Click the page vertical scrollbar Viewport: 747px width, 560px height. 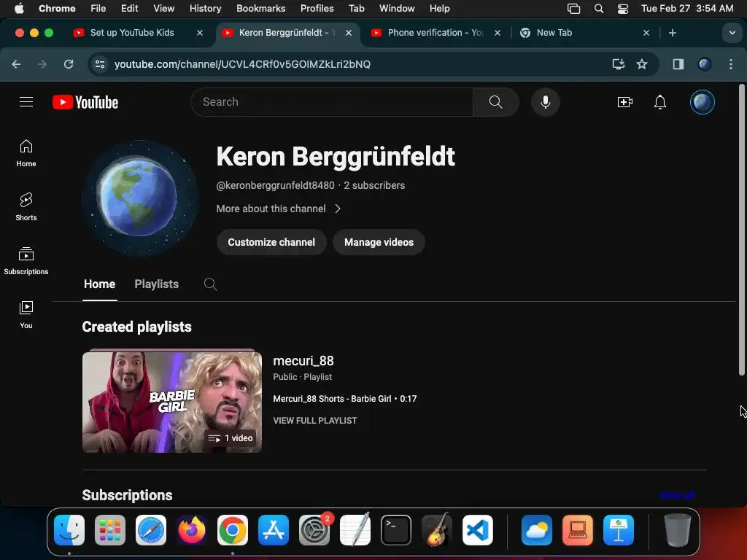click(x=741, y=230)
